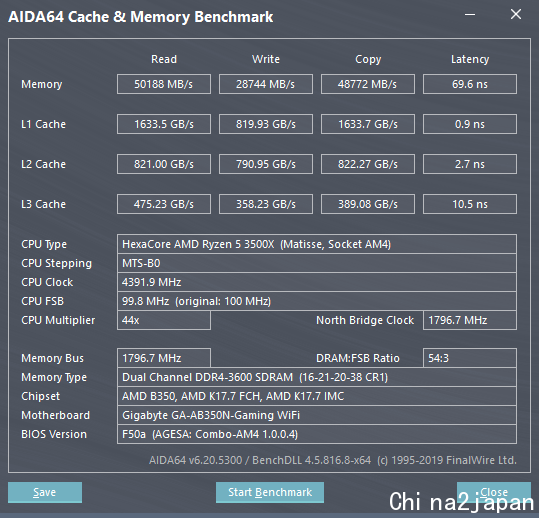539x518 pixels.
Task: Click the CPU FSB label
Action: point(43,301)
